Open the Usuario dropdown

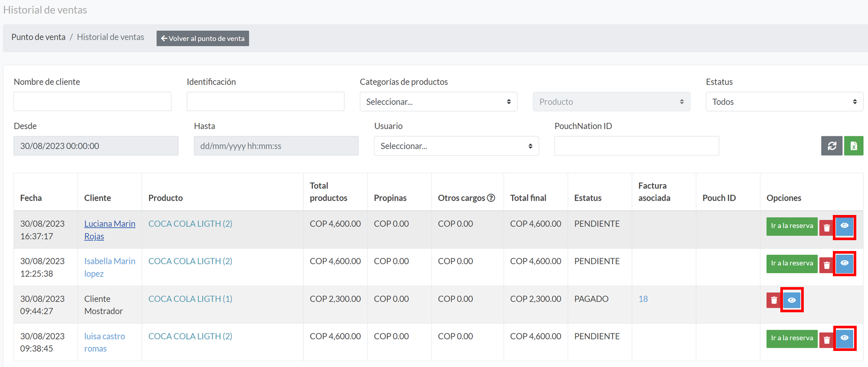click(x=456, y=146)
